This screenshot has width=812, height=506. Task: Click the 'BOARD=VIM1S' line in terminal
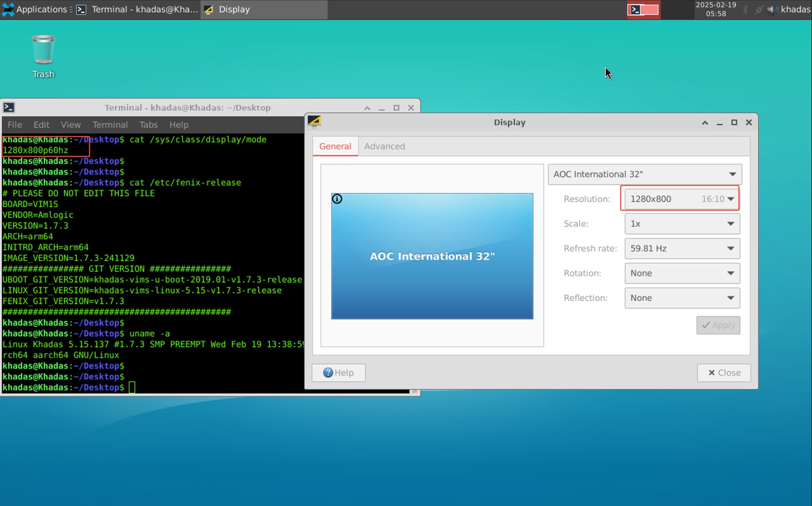30,204
